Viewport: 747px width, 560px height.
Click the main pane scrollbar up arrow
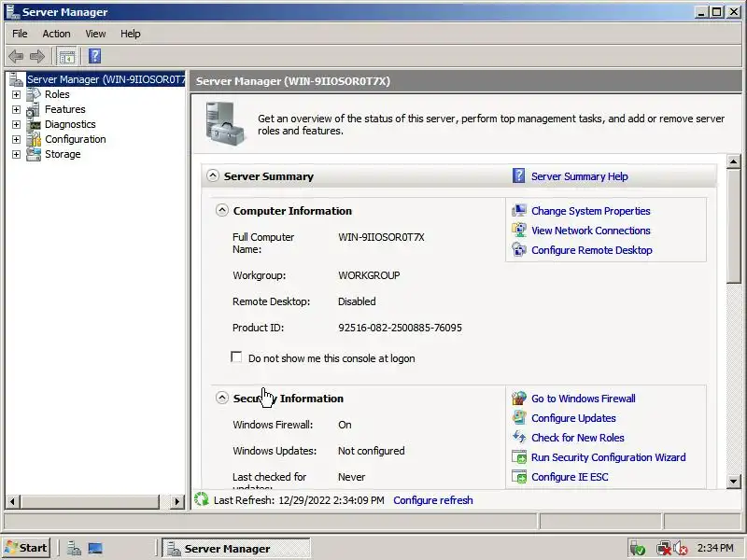click(734, 161)
